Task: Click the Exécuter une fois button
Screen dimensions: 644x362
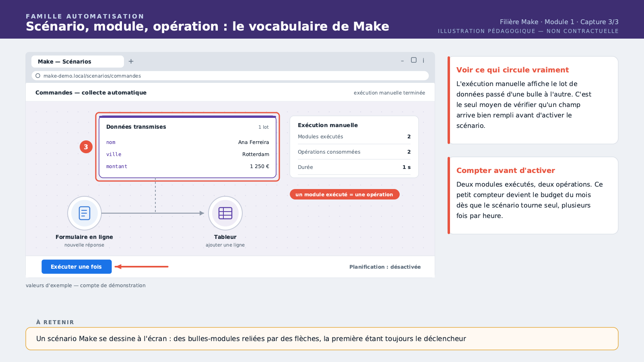Action: pyautogui.click(x=76, y=267)
